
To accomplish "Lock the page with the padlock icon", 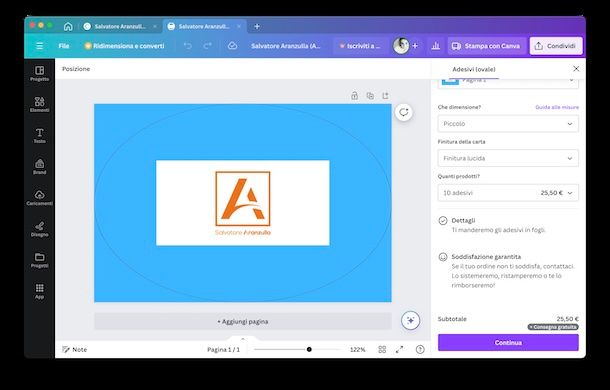I will 354,95.
